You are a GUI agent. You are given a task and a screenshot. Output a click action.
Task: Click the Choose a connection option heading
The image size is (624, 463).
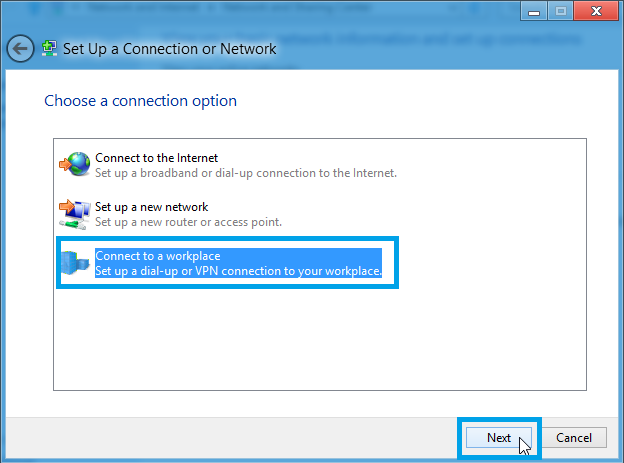coord(140,101)
